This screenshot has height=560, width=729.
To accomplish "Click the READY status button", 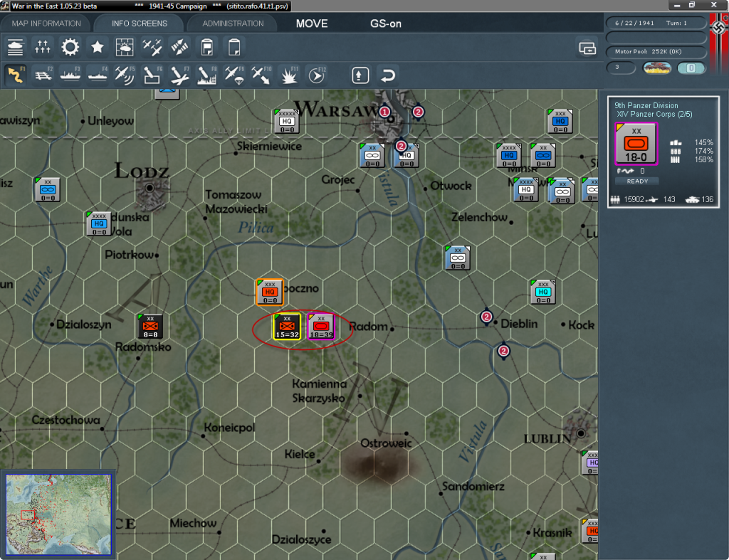I will pyautogui.click(x=637, y=181).
